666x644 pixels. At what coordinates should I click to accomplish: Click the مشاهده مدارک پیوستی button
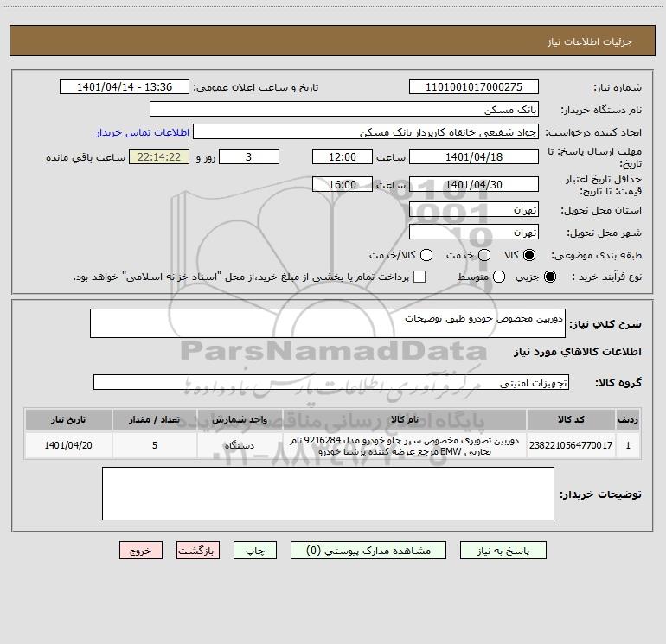point(368,551)
